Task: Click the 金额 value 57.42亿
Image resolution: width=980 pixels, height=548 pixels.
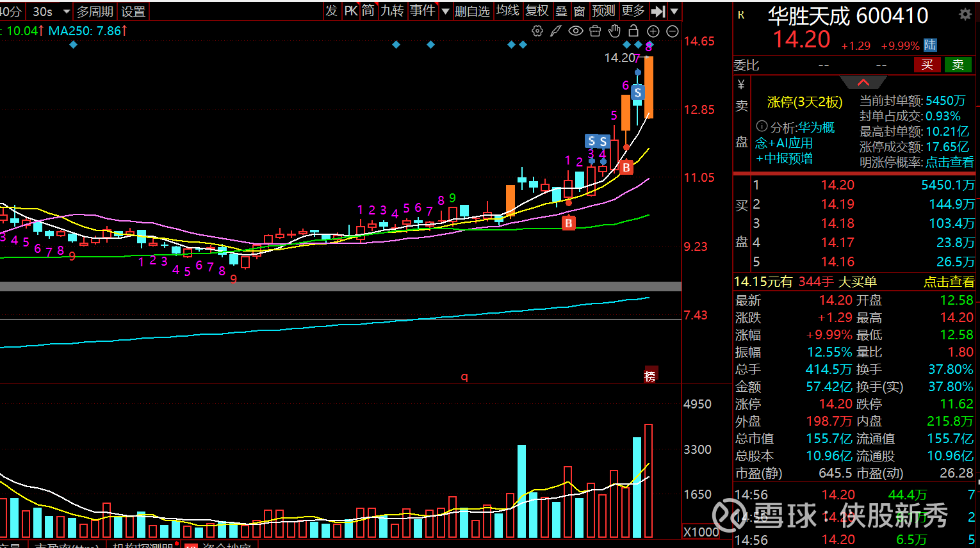Action: pos(829,387)
